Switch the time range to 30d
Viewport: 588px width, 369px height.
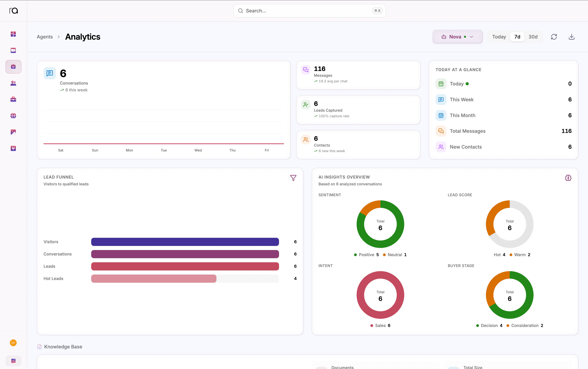(533, 37)
